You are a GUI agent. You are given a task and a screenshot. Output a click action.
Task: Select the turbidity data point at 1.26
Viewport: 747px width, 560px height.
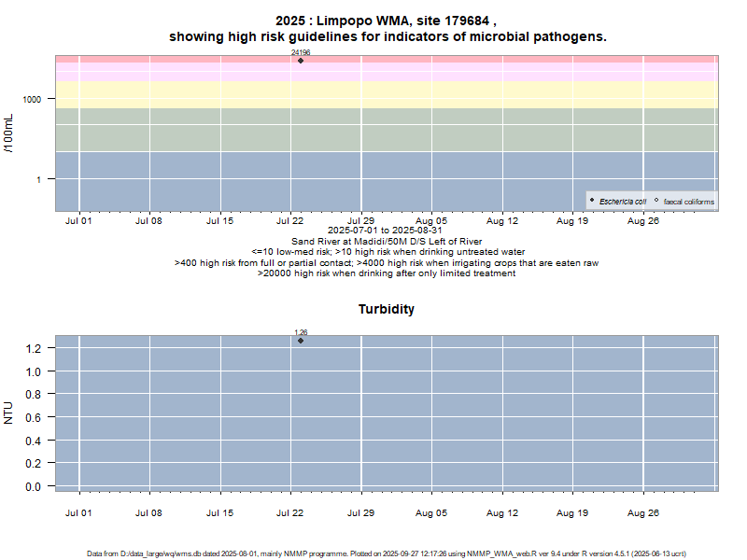pos(301,341)
